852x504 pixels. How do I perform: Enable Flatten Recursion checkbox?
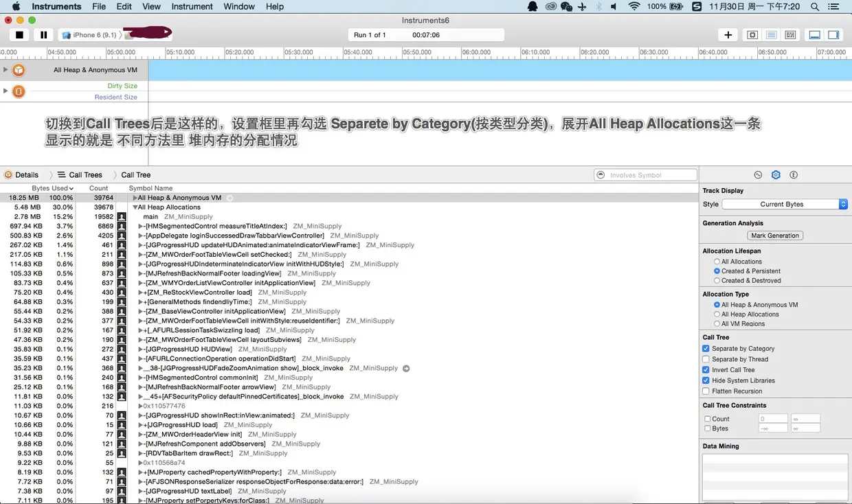pos(706,391)
